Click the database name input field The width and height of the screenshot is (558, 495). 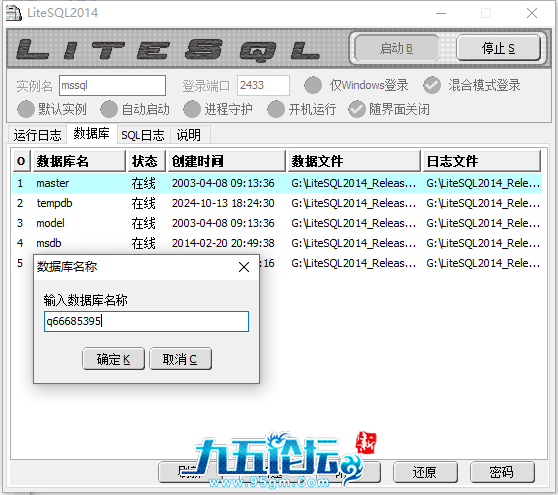(146, 321)
